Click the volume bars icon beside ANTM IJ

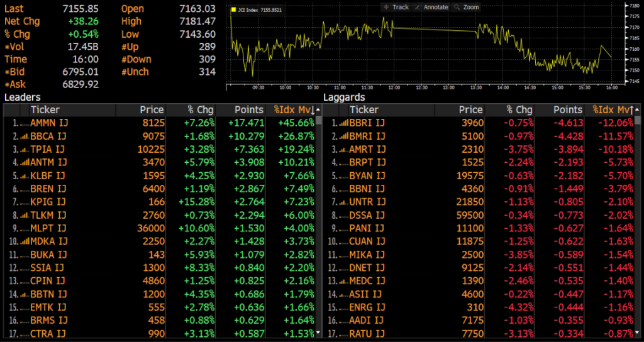coord(25,163)
